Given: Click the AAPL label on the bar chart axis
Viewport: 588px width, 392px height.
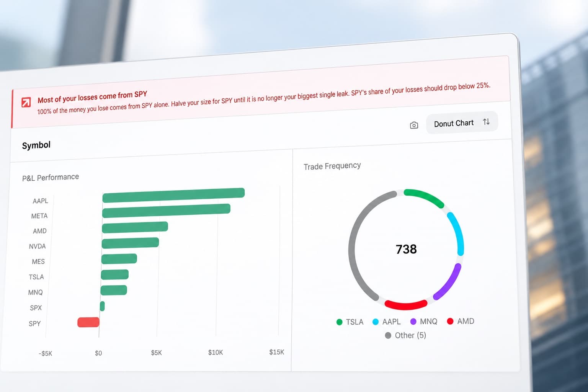Looking at the screenshot, I should [40, 201].
